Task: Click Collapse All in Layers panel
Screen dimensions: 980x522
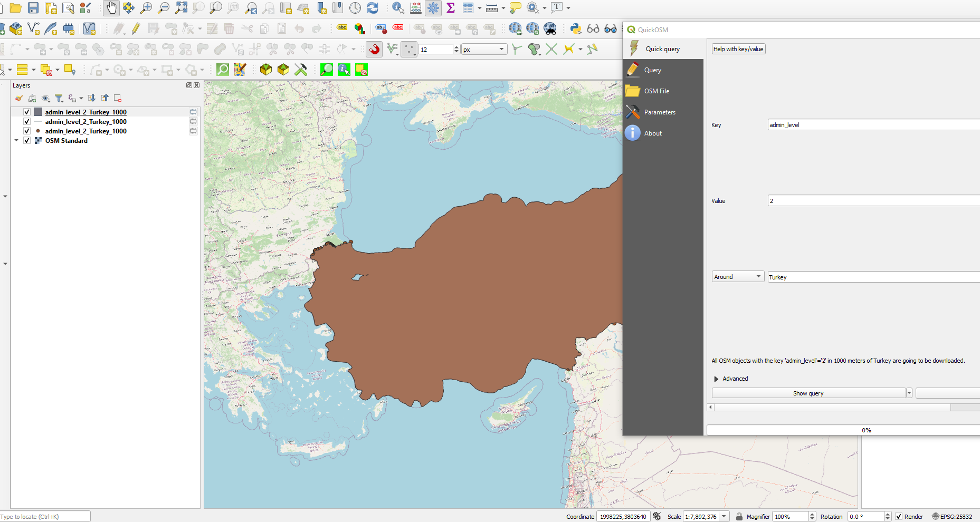Action: [104, 98]
